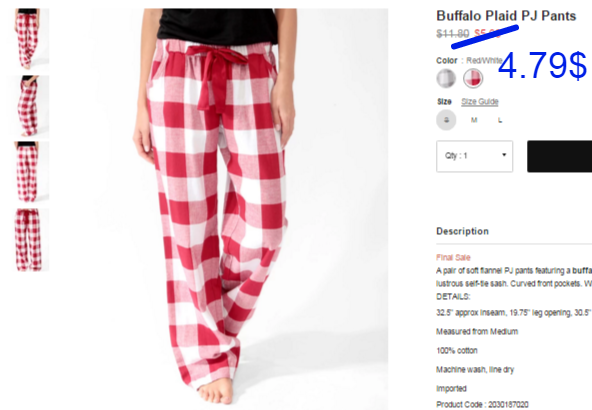
Task: Open the Qty dropdown
Action: (475, 156)
